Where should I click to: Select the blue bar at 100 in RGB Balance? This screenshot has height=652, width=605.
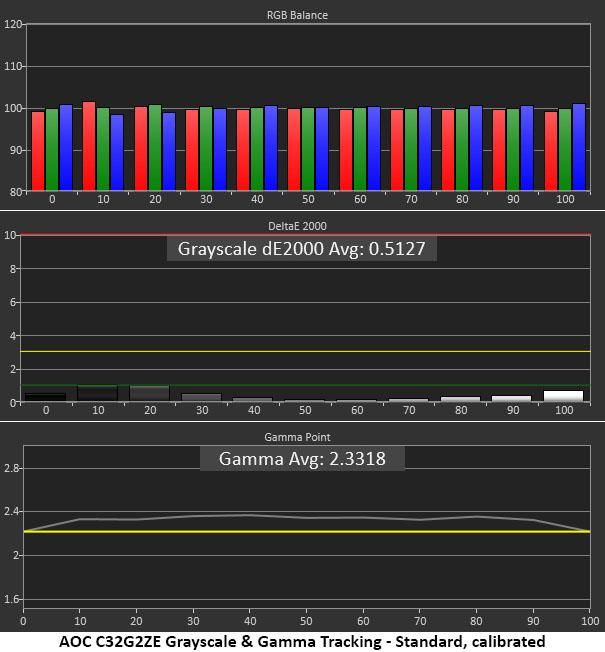pos(579,147)
